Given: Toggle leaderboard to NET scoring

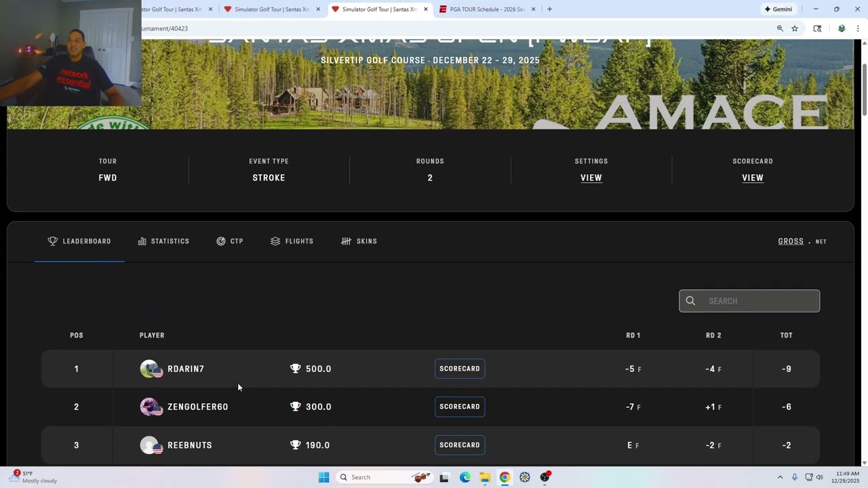Looking at the screenshot, I should (821, 242).
